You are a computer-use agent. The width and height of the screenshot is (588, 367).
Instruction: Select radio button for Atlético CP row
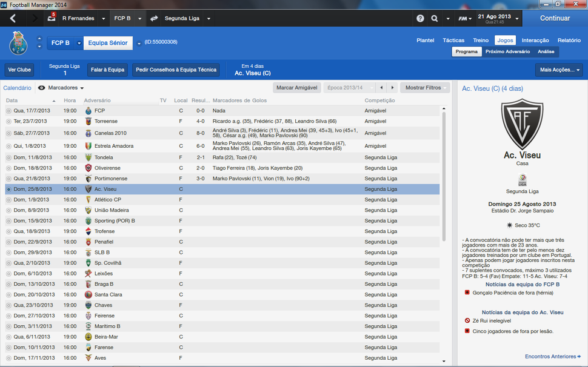point(8,200)
